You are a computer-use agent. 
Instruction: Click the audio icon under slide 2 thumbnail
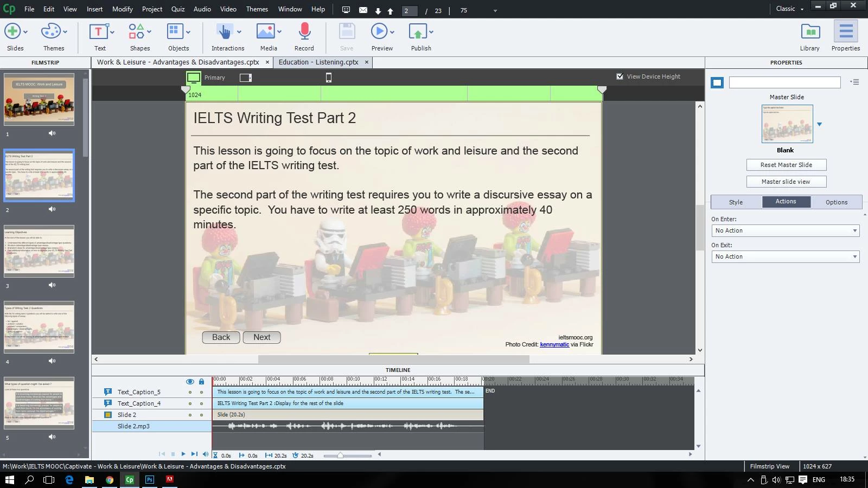(x=52, y=209)
